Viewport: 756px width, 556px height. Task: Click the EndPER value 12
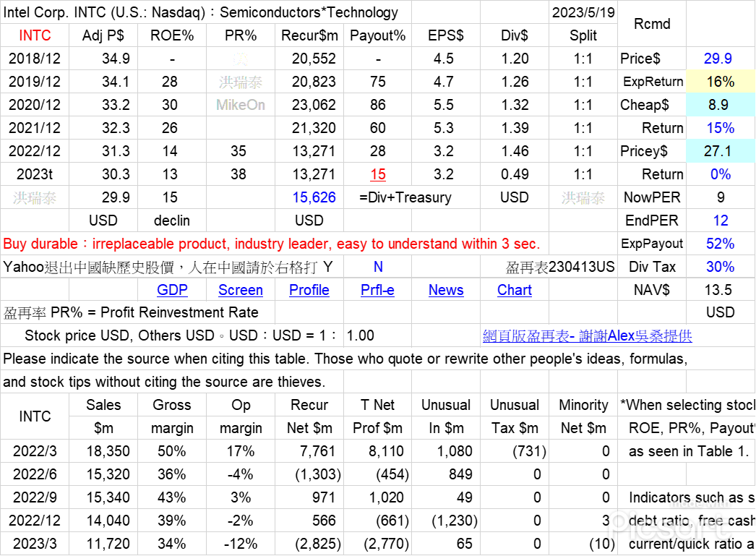[721, 221]
